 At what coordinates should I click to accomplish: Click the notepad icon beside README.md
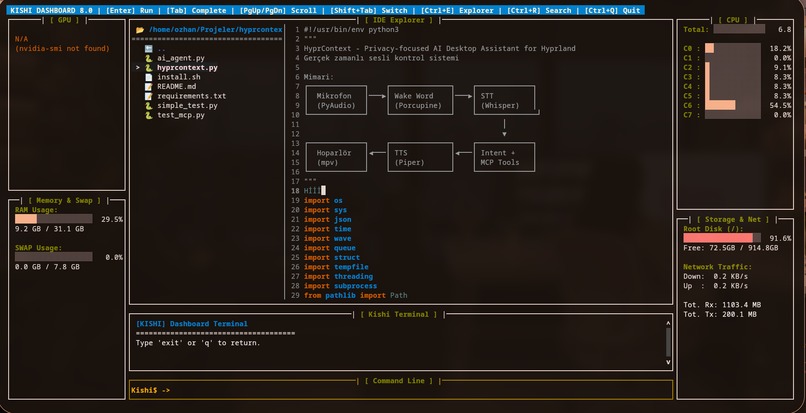click(x=149, y=87)
